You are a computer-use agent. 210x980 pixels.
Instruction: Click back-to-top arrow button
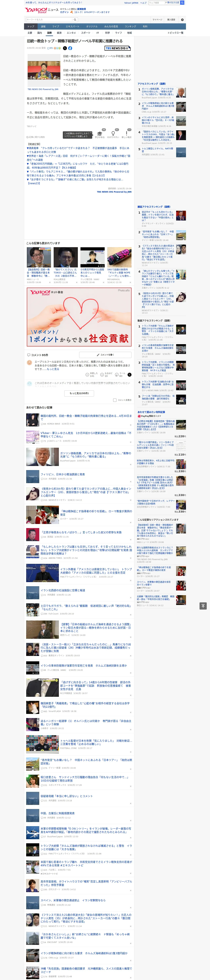[x=203, y=606]
